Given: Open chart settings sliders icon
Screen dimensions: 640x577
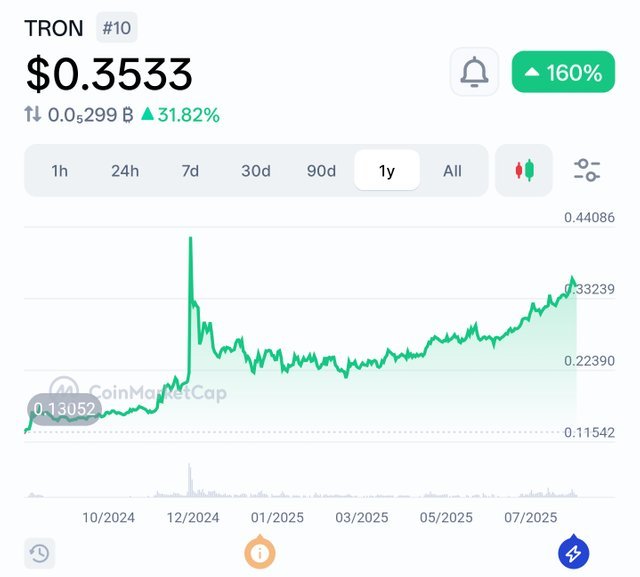Looking at the screenshot, I should 587,170.
